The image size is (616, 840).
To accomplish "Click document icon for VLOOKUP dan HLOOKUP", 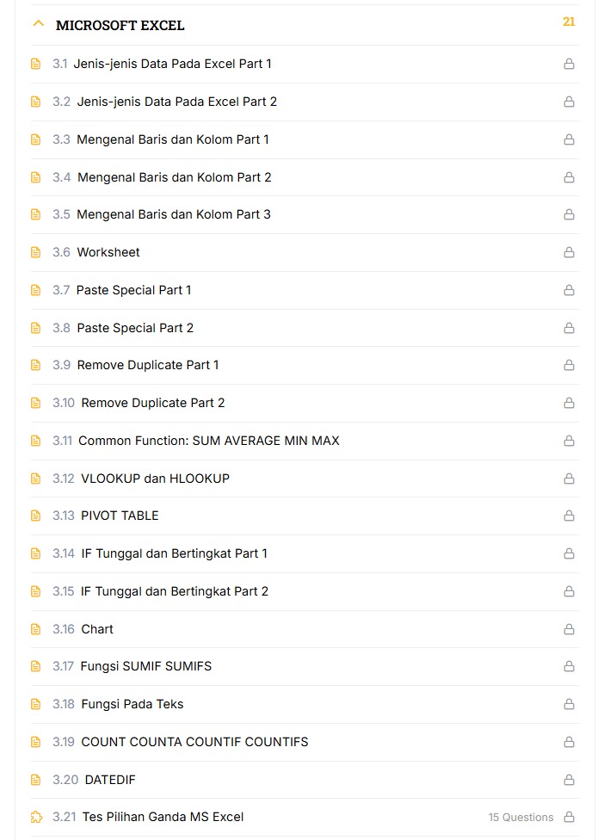I will coord(36,479).
